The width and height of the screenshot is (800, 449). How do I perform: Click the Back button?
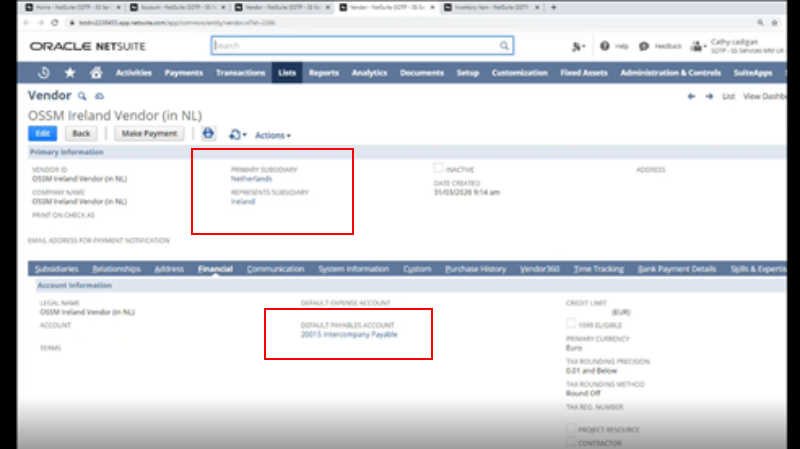pyautogui.click(x=81, y=134)
